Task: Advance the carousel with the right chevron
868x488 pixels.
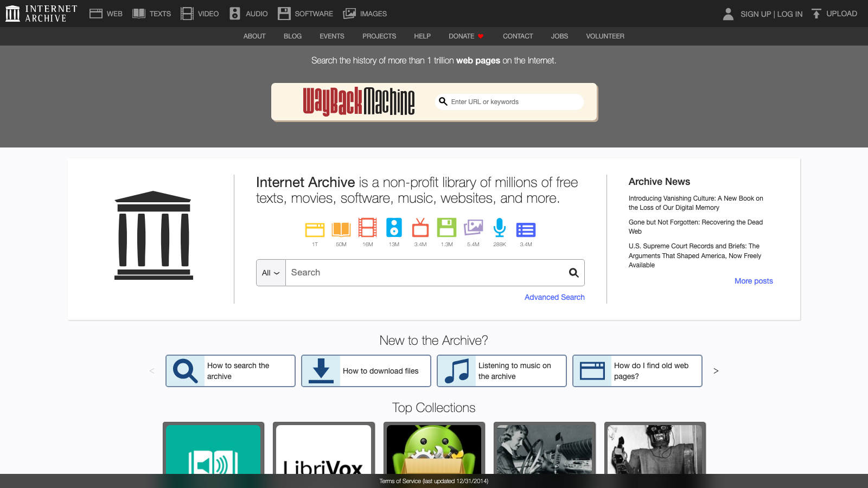Action: [x=716, y=371]
